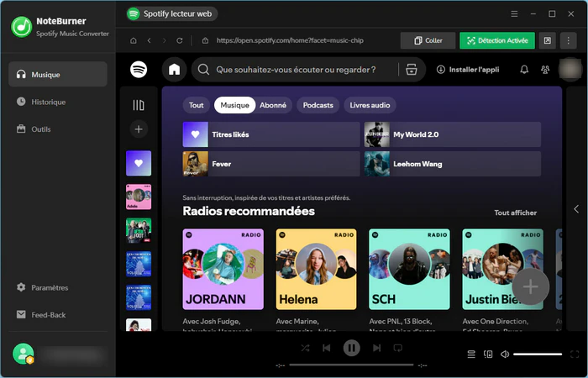Open the Titres likés shortcut

click(271, 134)
